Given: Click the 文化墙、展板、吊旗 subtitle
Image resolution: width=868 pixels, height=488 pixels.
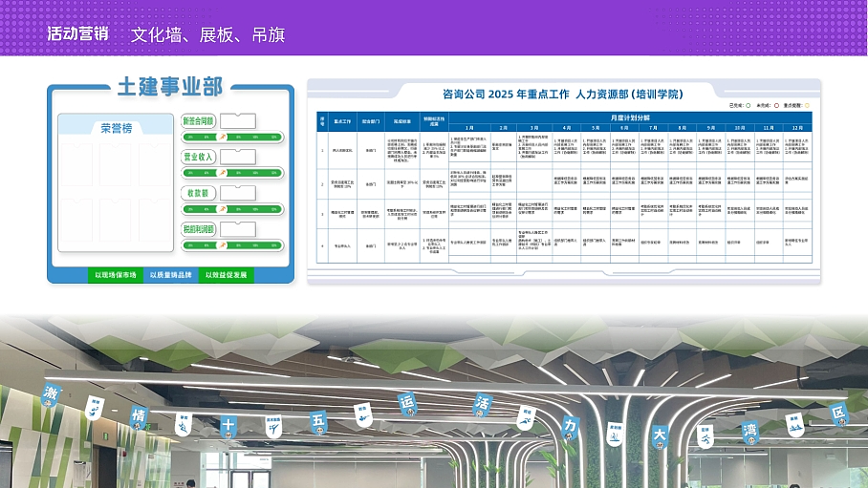Looking at the screenshot, I should 207,34.
